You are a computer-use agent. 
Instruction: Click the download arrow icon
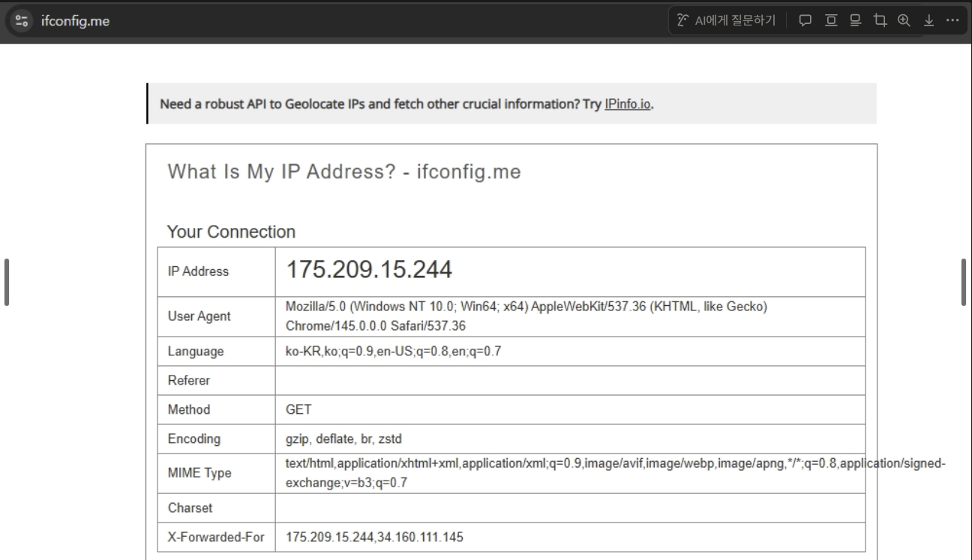point(928,20)
